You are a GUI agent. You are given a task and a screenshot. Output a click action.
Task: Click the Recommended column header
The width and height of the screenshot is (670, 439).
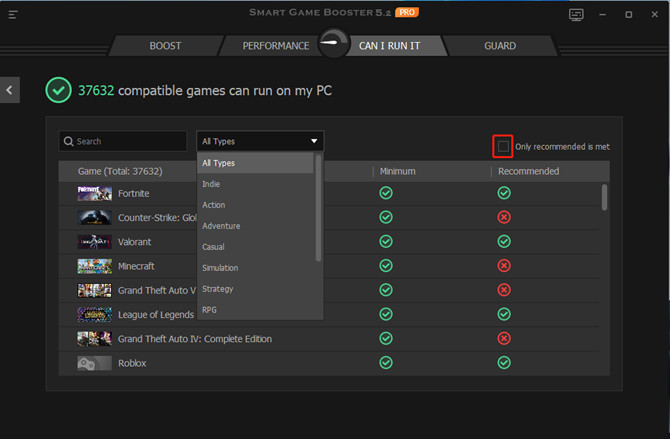[x=529, y=171]
